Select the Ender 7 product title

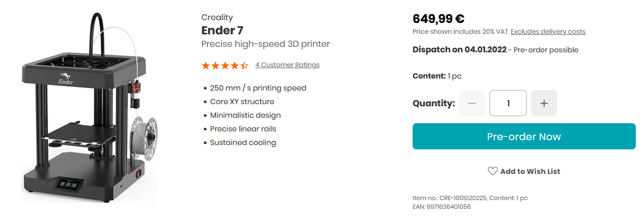(x=222, y=31)
